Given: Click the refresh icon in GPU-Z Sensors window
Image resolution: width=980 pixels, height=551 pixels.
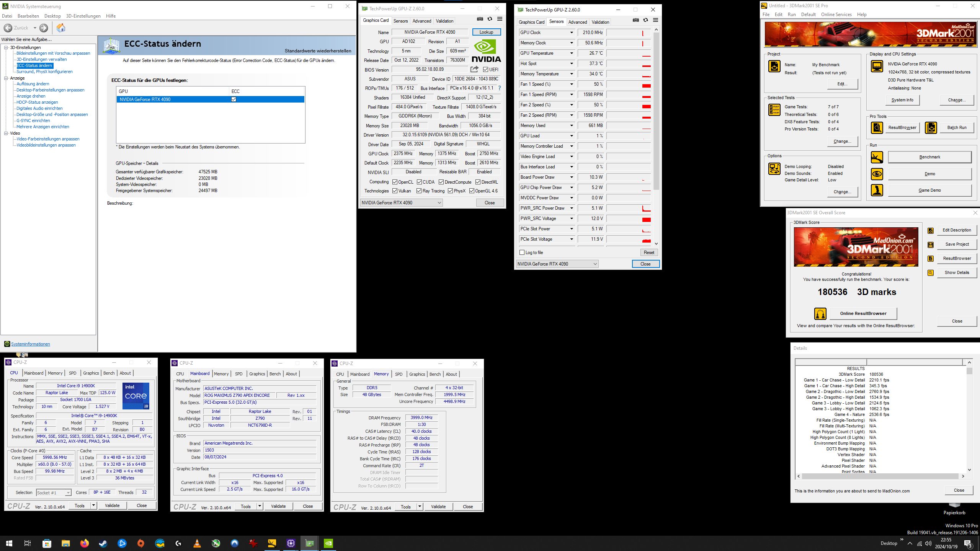Looking at the screenshot, I should (646, 20).
